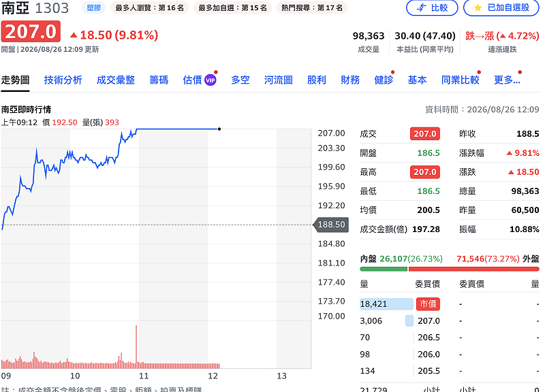
Task: Click the tall red volume spike bar
Action: (136, 346)
